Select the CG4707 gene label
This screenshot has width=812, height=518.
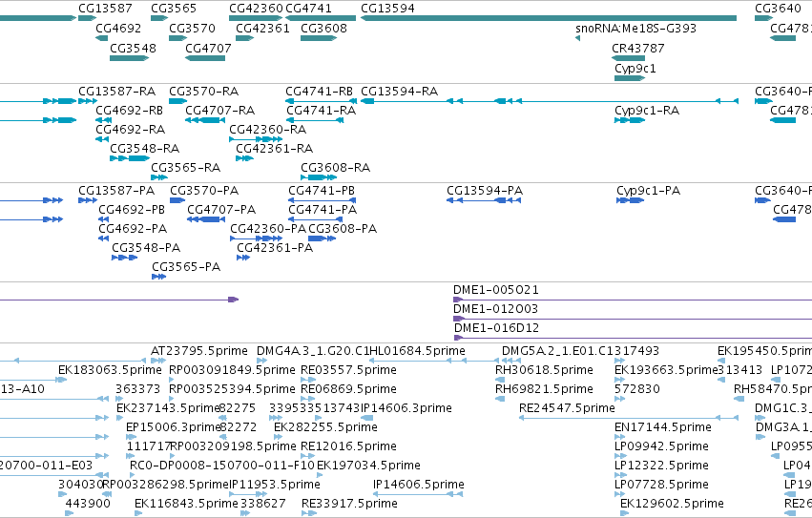[x=208, y=48]
